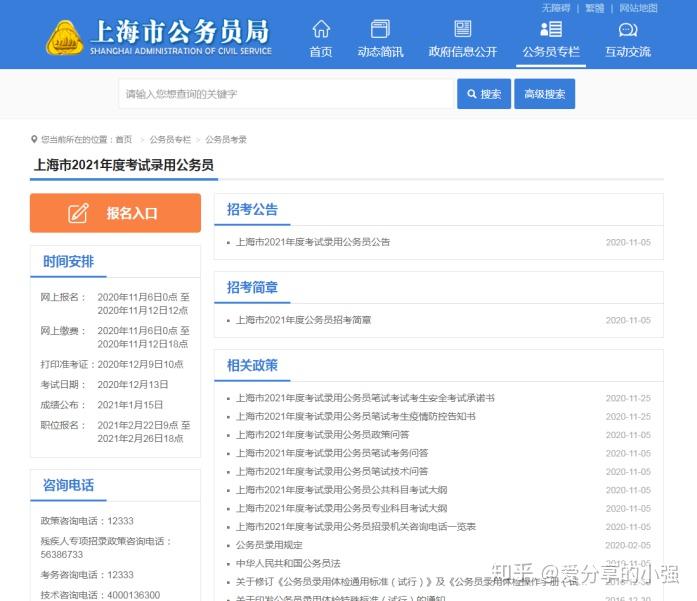Open 上海市2021年度公务员招考简章
The width and height of the screenshot is (697, 601).
(x=304, y=320)
